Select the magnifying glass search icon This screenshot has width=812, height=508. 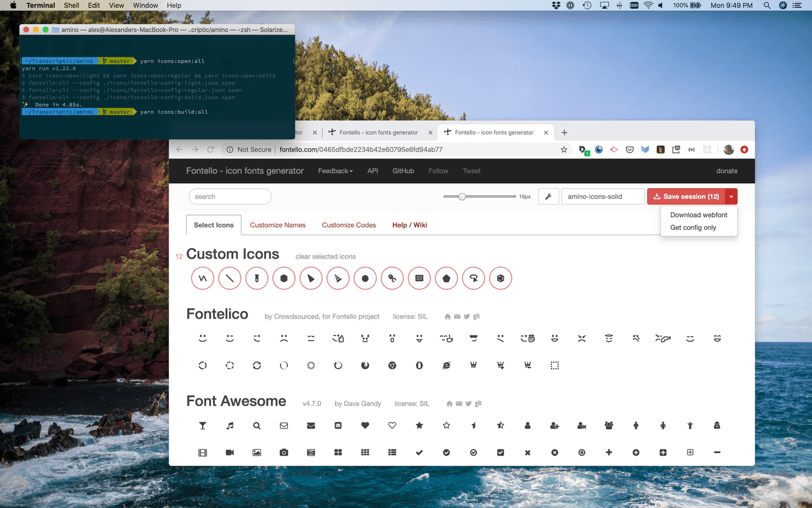click(257, 426)
